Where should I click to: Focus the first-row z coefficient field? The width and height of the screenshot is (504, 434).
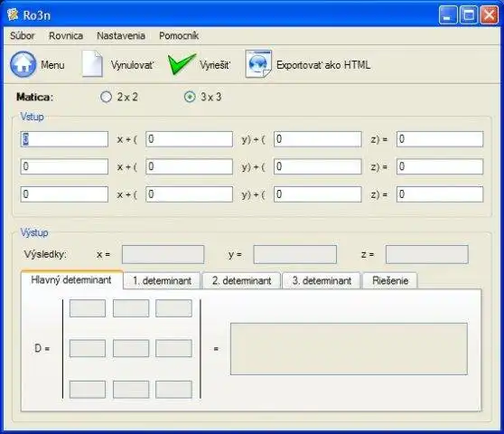click(318, 139)
